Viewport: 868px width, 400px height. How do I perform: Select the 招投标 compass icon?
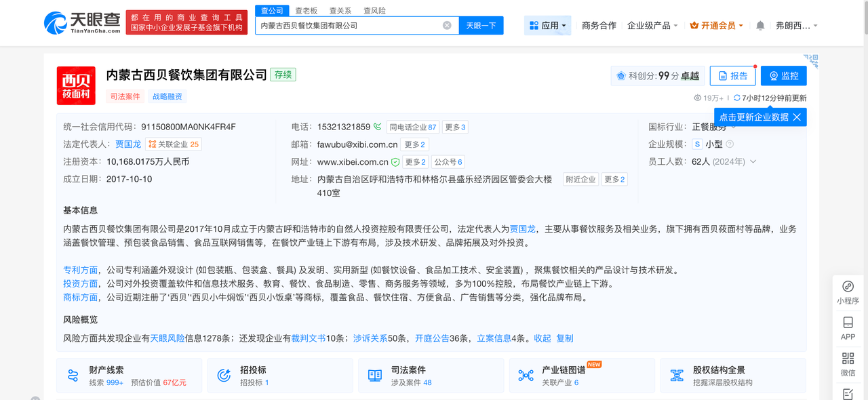pos(223,374)
